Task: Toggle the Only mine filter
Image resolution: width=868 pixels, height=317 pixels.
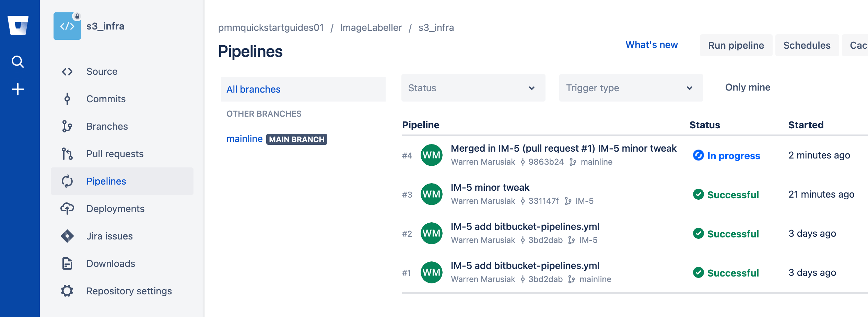Action: pos(748,87)
